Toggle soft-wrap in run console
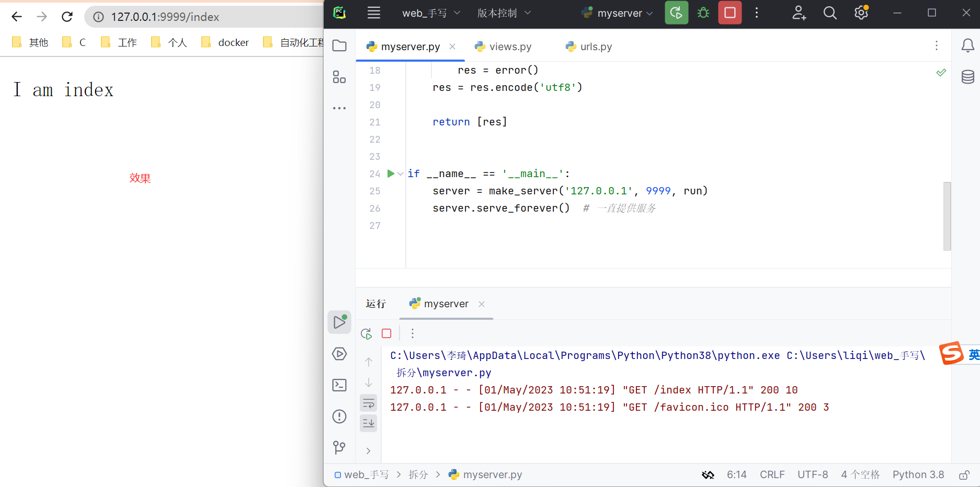This screenshot has height=487, width=980. [x=369, y=403]
